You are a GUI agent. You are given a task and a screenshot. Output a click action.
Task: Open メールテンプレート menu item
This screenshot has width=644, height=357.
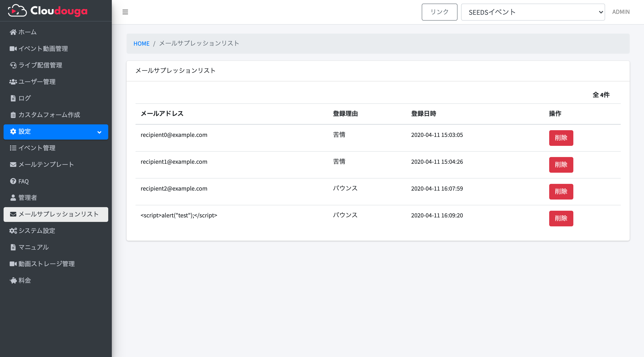coord(56,164)
